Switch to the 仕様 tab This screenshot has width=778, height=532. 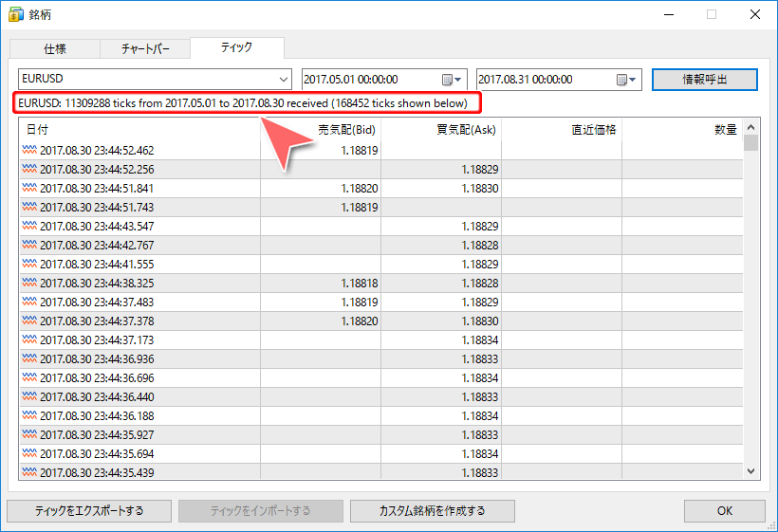(x=54, y=49)
